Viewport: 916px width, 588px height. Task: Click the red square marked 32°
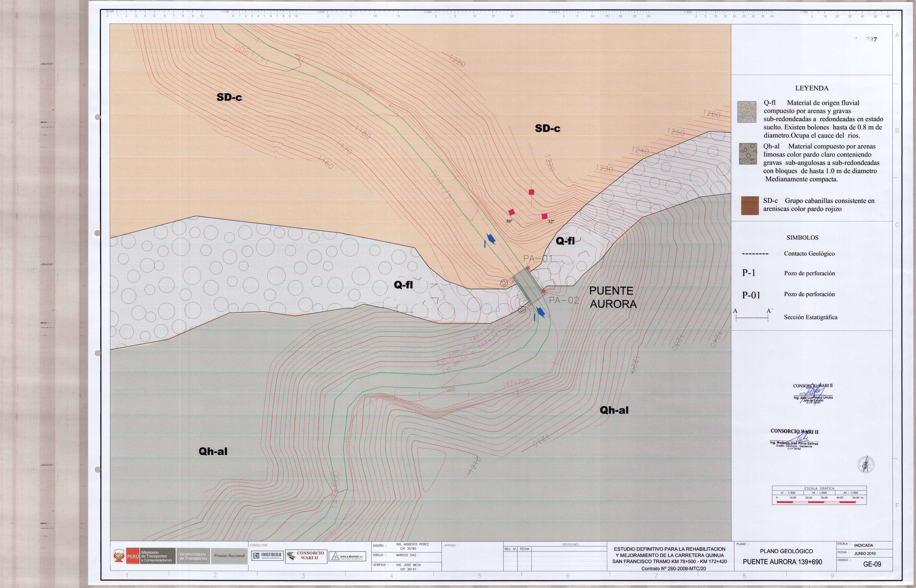click(544, 216)
